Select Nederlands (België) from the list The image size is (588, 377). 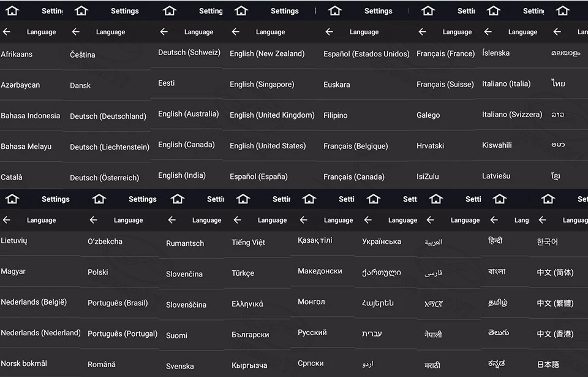tap(34, 302)
